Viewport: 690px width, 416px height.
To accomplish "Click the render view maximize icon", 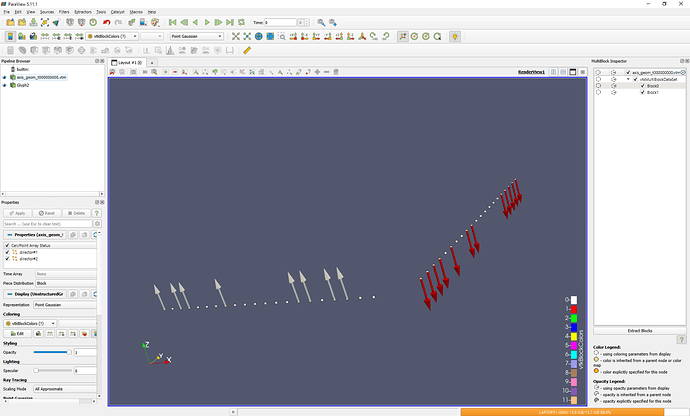I will click(x=573, y=72).
